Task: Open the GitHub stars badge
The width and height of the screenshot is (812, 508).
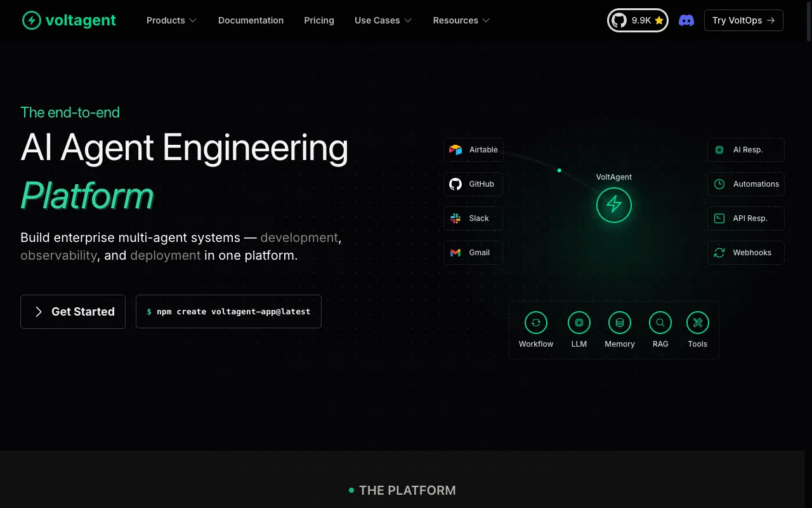Action: coord(638,20)
